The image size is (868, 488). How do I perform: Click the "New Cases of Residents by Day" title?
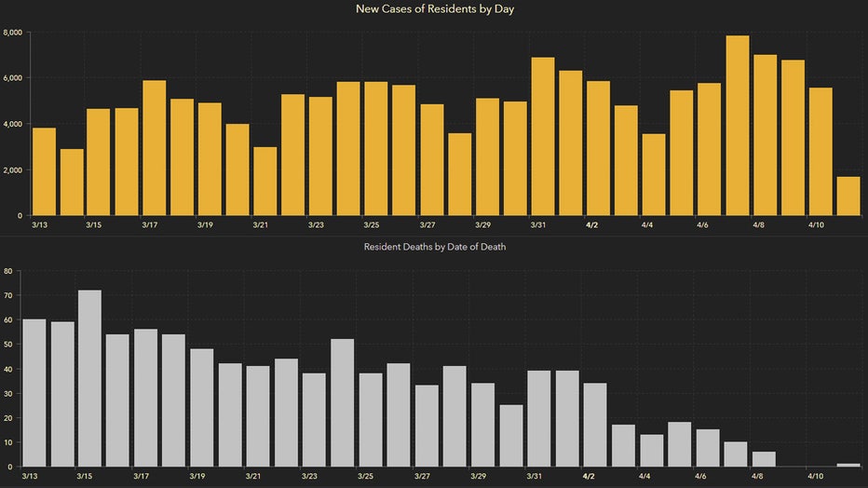tap(434, 9)
